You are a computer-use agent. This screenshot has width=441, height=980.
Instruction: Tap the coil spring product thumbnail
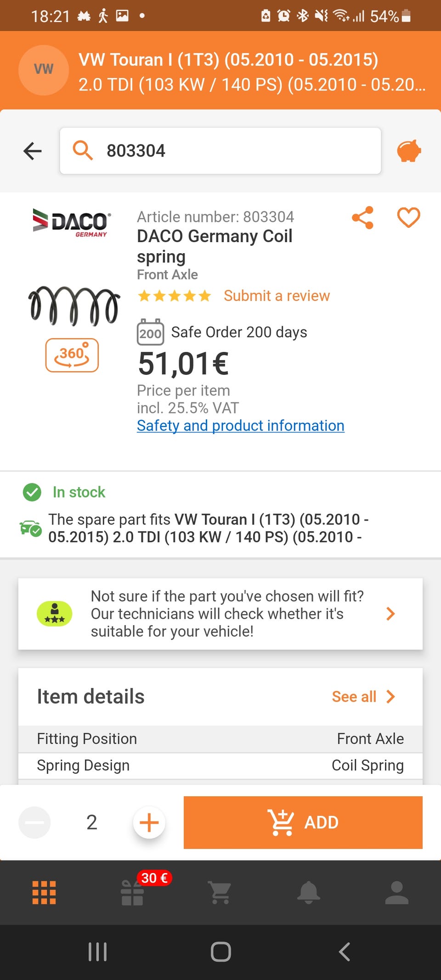[x=73, y=306]
